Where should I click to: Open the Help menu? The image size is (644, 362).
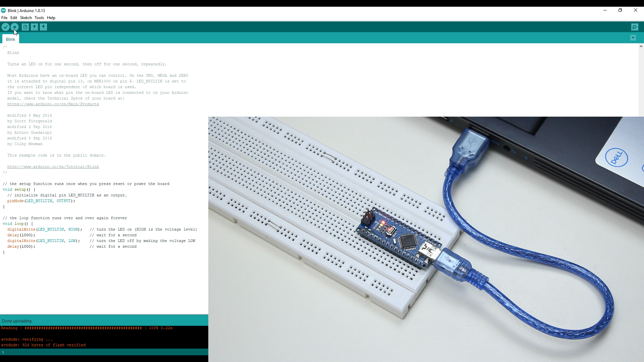pyautogui.click(x=51, y=18)
